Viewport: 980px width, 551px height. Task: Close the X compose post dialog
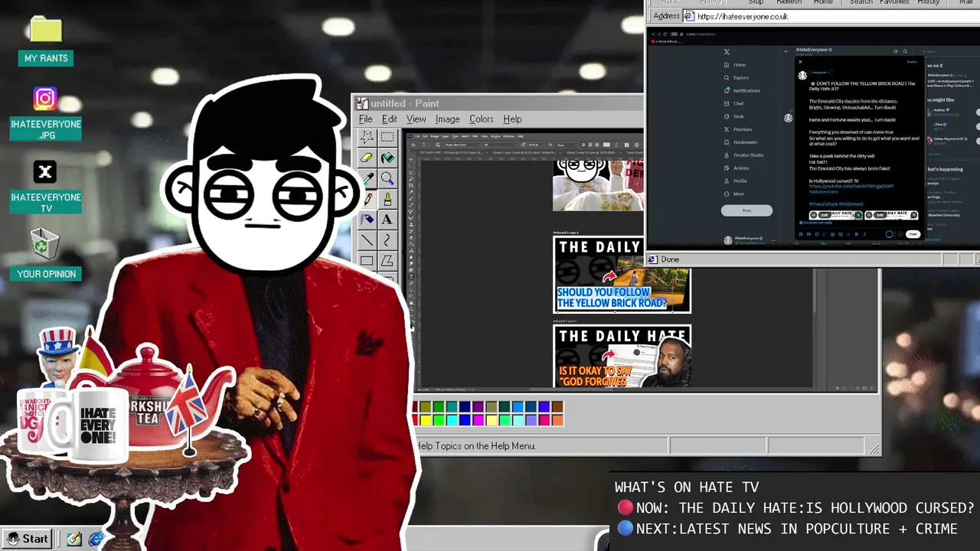800,62
